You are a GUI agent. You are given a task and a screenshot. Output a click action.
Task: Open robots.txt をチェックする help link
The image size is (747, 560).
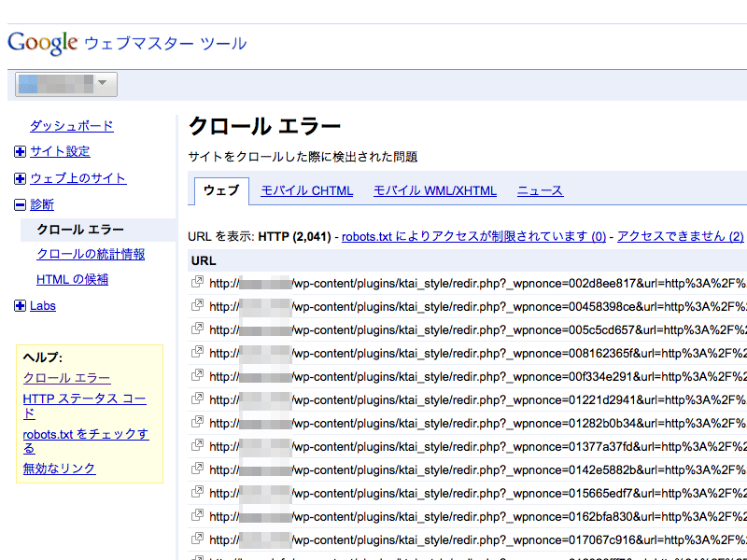coord(86,441)
